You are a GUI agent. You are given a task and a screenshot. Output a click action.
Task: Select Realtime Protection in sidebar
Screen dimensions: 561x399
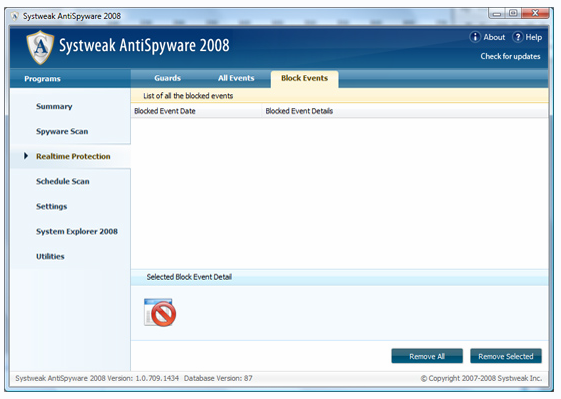(x=73, y=156)
